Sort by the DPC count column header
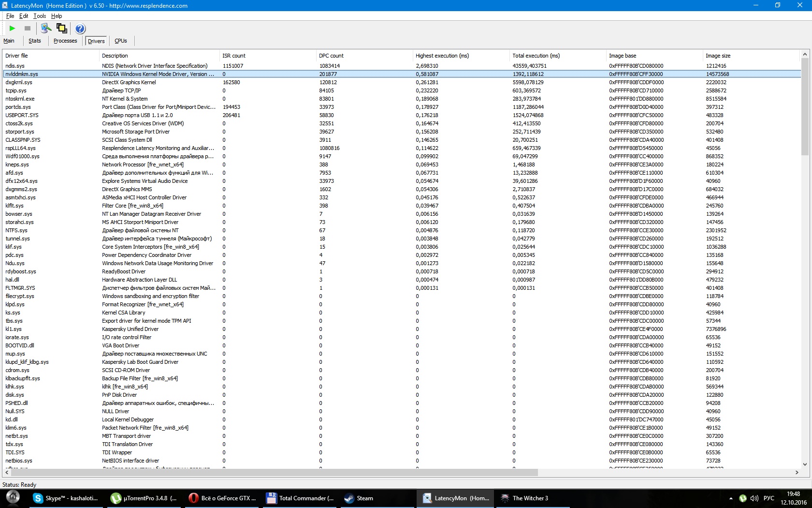Image resolution: width=812 pixels, height=508 pixels. 365,56
